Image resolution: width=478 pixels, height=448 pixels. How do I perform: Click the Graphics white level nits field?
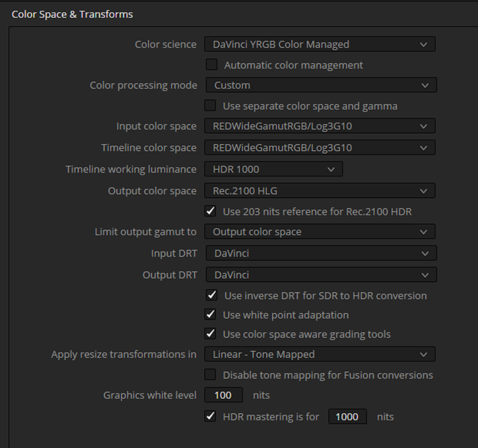point(223,395)
